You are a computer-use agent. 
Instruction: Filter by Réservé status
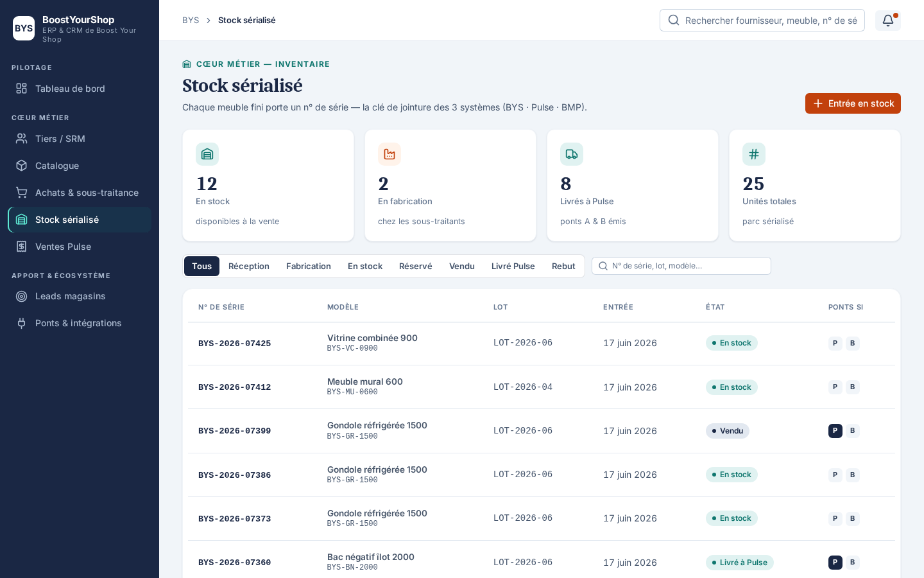coord(416,266)
